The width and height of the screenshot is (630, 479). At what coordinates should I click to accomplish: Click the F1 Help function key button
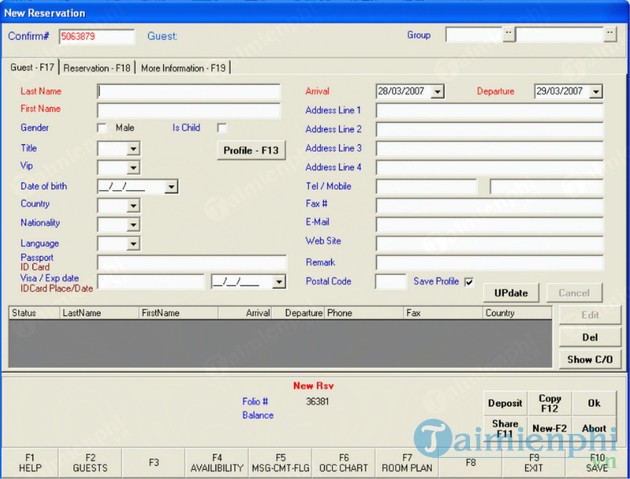29,462
